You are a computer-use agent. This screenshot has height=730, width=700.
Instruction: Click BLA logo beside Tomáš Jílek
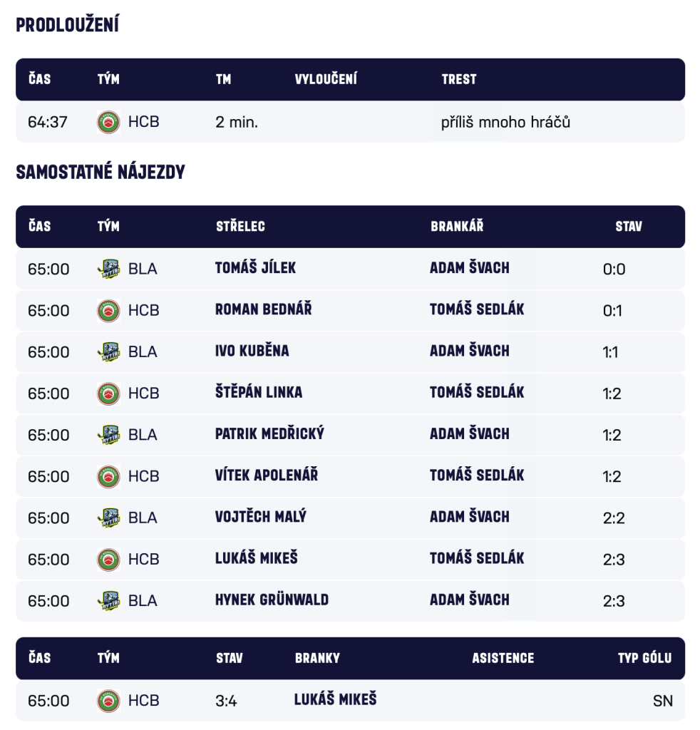pos(108,269)
